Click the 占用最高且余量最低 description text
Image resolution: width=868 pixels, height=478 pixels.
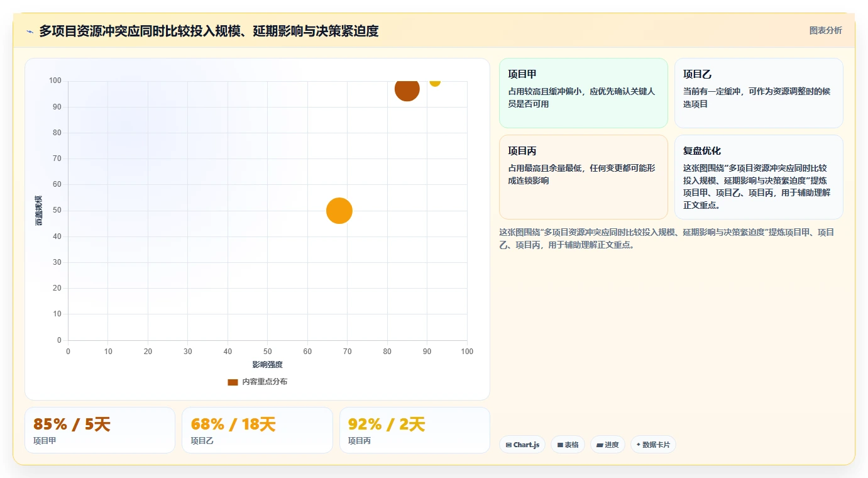click(x=581, y=174)
